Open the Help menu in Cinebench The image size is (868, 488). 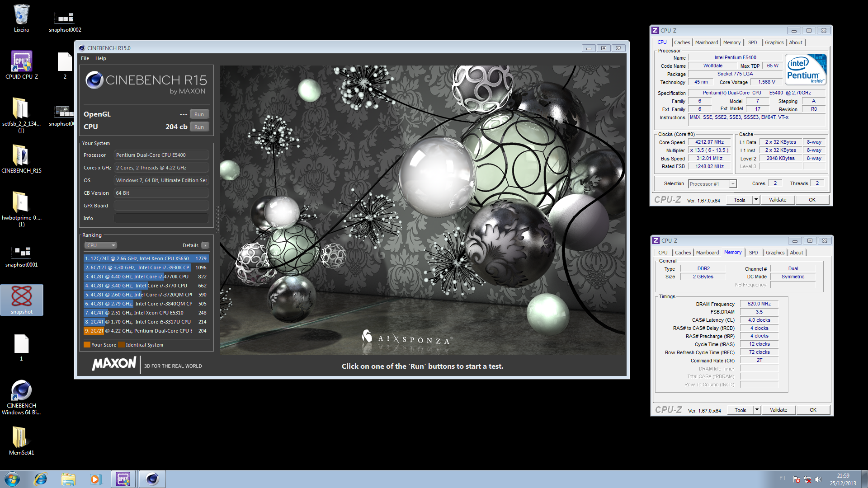[x=100, y=58]
